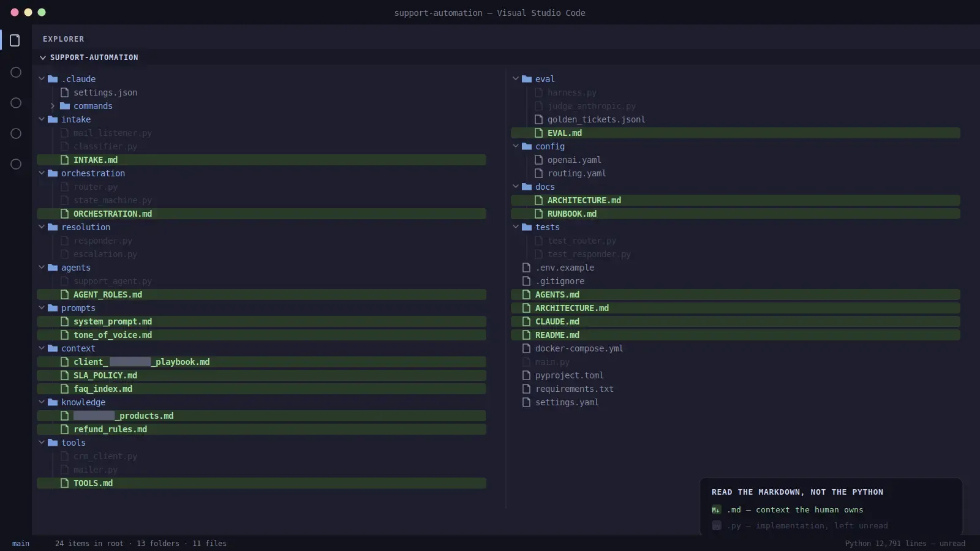Click item count summary in status bar
Screen dimensions: 980x551
[141, 544]
